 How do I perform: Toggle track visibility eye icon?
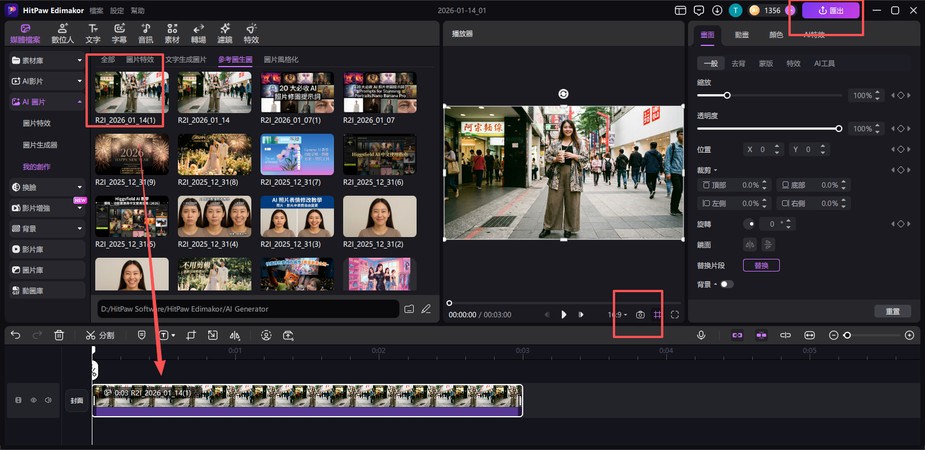coord(32,400)
